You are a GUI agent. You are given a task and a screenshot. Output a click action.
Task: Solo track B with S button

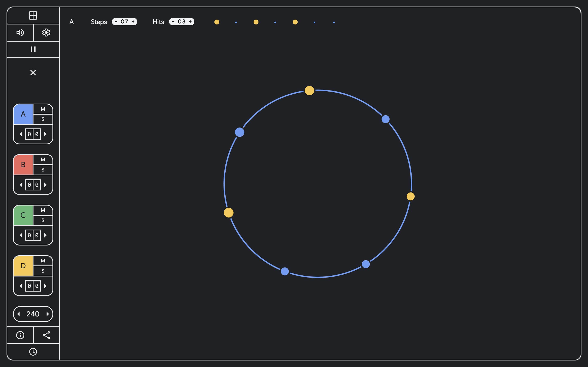43,170
